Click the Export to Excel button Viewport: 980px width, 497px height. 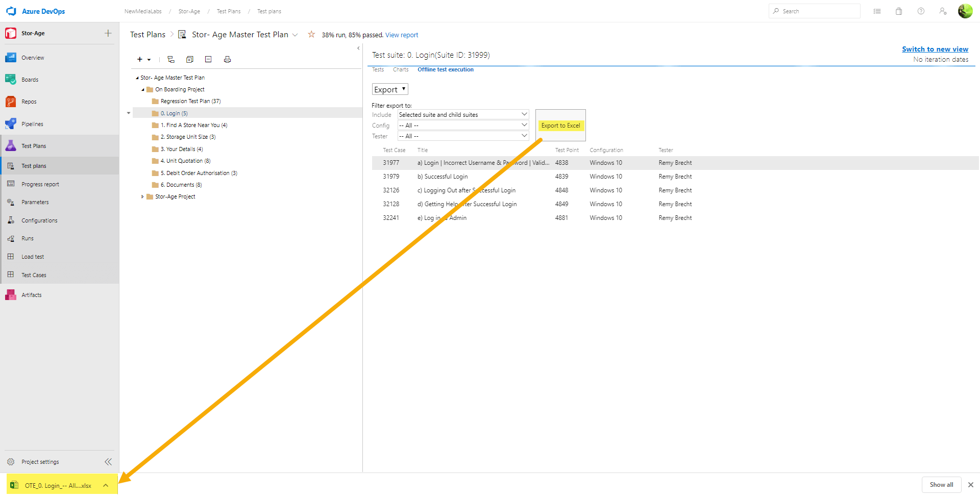560,126
